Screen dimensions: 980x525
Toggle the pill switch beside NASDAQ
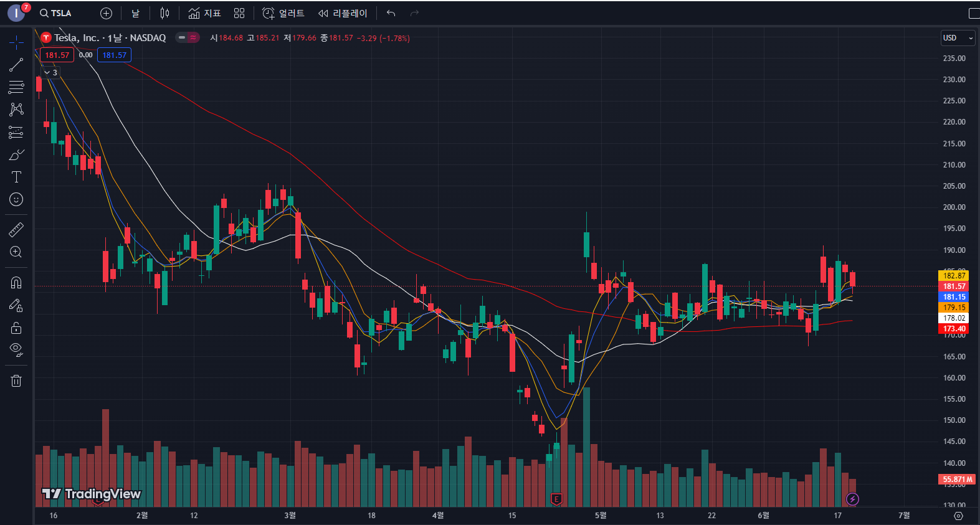coord(188,38)
